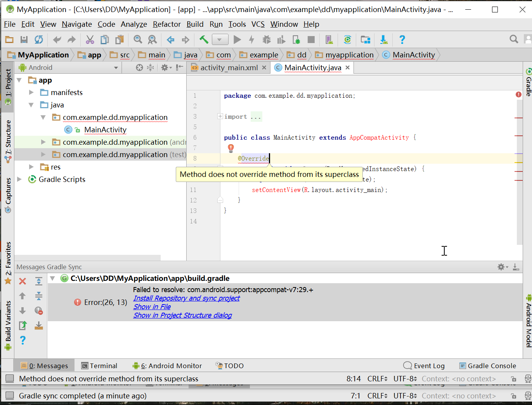Start debugging with the bug icon

pyautogui.click(x=267, y=39)
